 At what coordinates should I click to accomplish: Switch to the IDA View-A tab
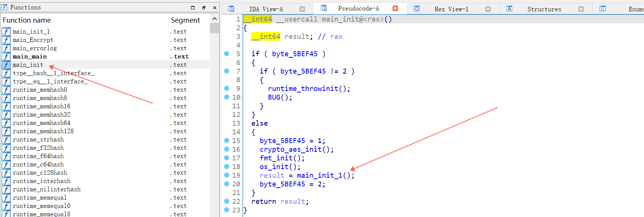click(266, 9)
